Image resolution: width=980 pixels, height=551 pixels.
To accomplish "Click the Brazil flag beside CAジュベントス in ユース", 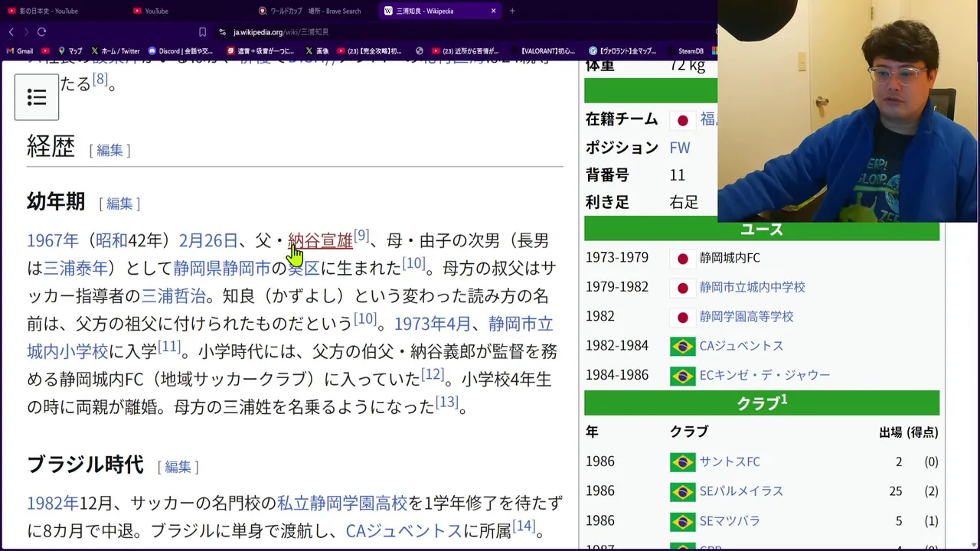I will (x=682, y=347).
